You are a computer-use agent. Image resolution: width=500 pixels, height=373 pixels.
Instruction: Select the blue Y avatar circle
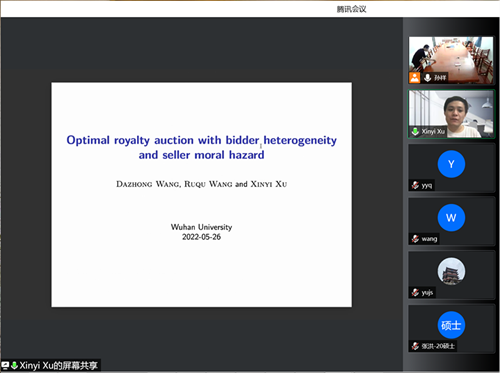pos(451,164)
